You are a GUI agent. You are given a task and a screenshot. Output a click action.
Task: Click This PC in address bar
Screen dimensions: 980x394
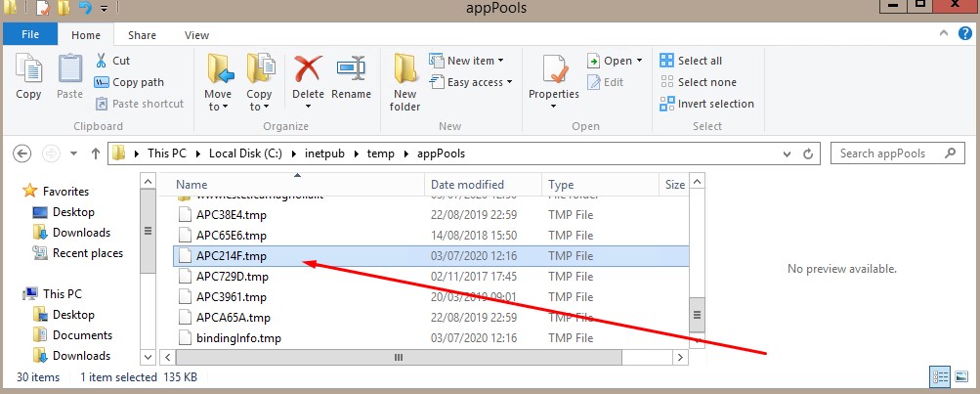pos(167,153)
